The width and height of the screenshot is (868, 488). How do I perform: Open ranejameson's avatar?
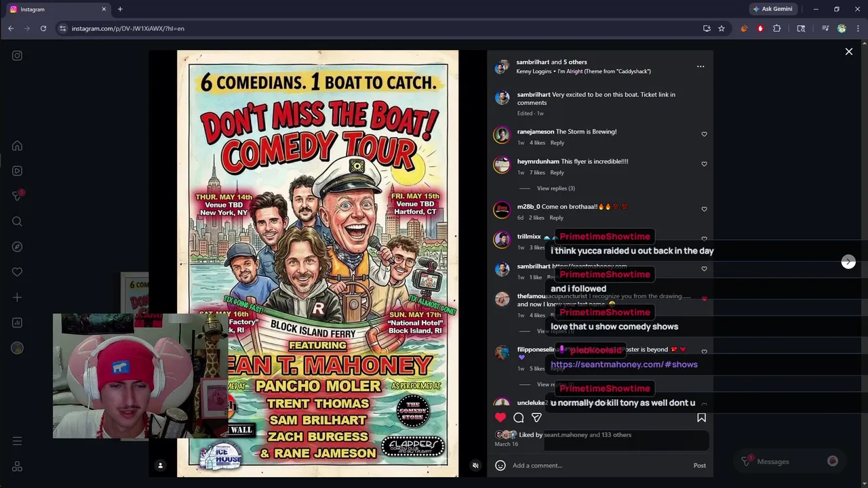pos(502,135)
